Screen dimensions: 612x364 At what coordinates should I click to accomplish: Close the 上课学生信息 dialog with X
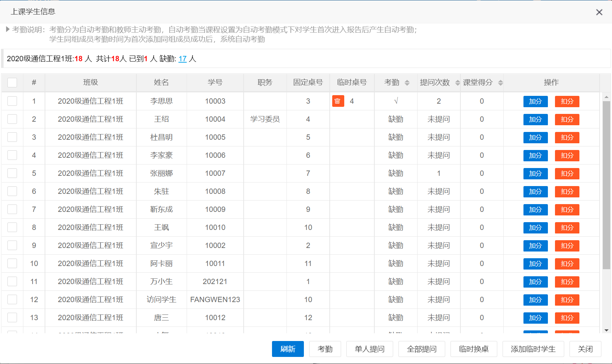(x=599, y=12)
